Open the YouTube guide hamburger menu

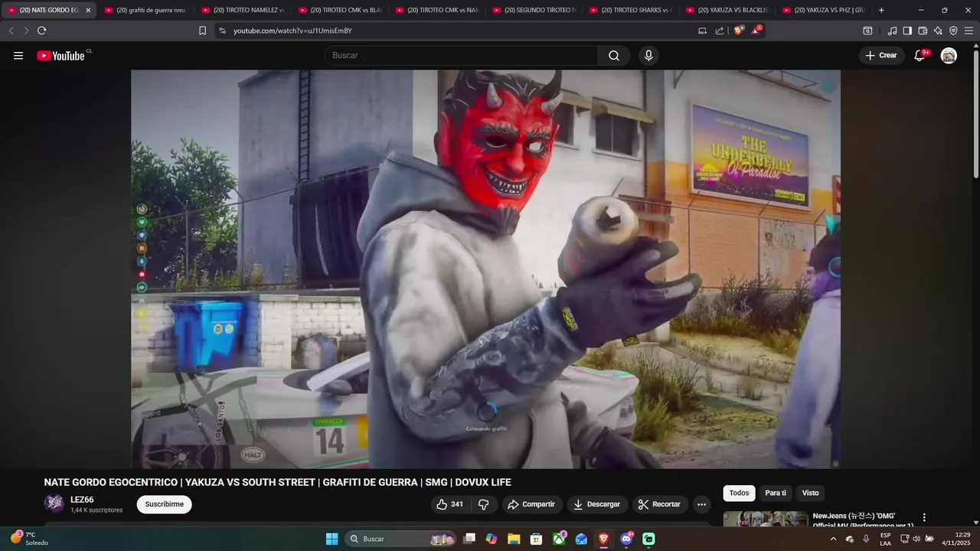click(x=18, y=56)
